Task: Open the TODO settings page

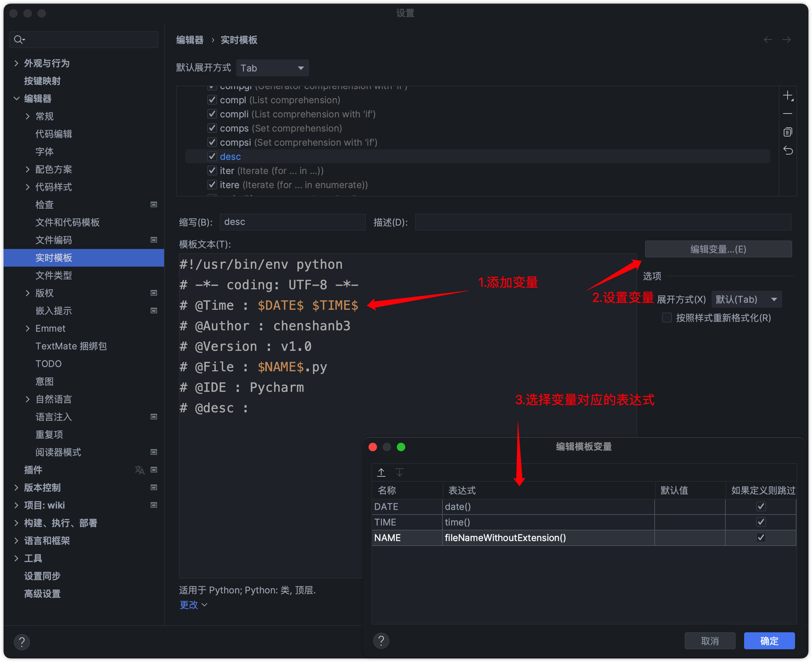Action: tap(48, 364)
